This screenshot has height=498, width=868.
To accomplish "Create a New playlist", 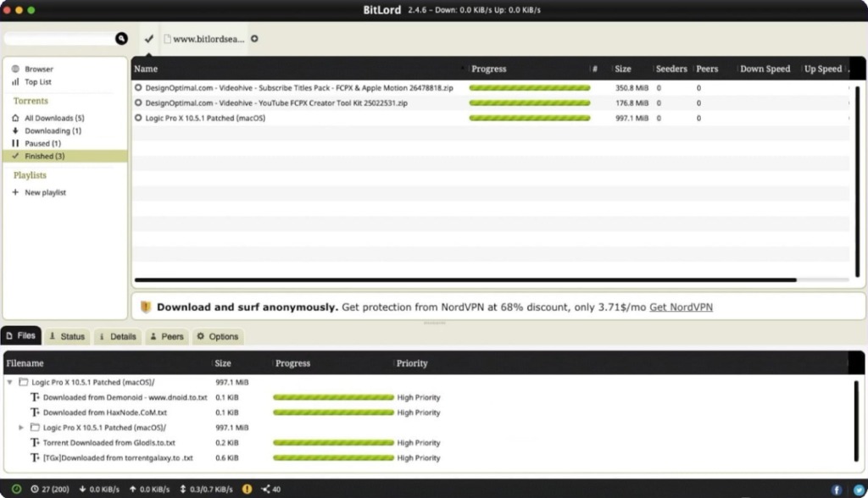I will point(45,192).
